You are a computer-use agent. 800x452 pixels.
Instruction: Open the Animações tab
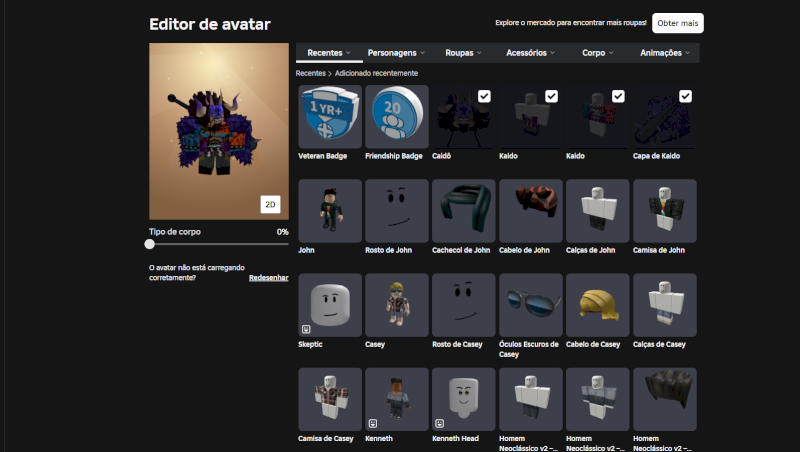click(x=665, y=53)
